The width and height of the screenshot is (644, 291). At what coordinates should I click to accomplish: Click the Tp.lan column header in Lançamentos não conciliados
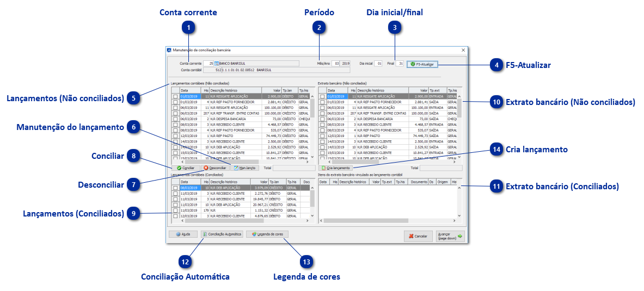[290, 90]
